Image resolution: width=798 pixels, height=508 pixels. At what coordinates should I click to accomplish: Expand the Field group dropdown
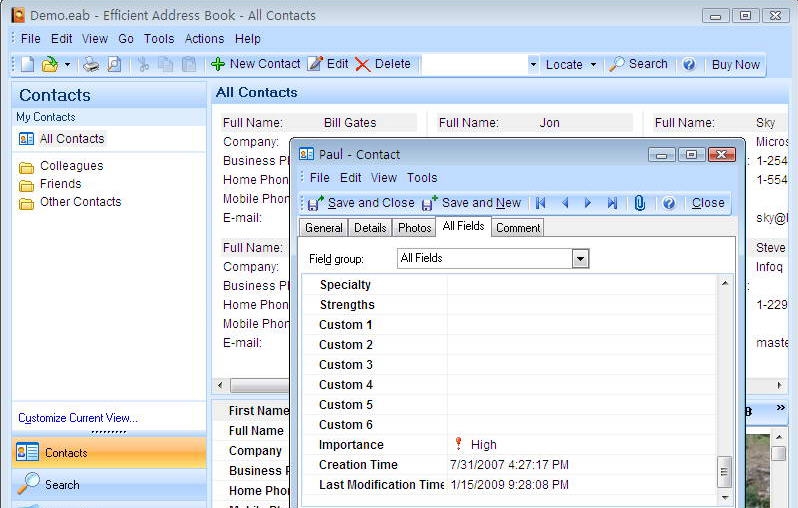(x=580, y=259)
